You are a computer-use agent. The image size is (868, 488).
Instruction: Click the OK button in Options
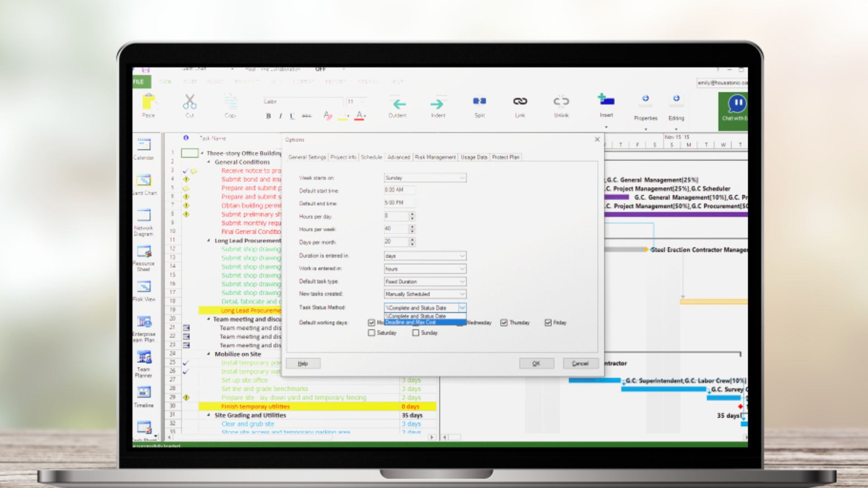click(x=537, y=363)
